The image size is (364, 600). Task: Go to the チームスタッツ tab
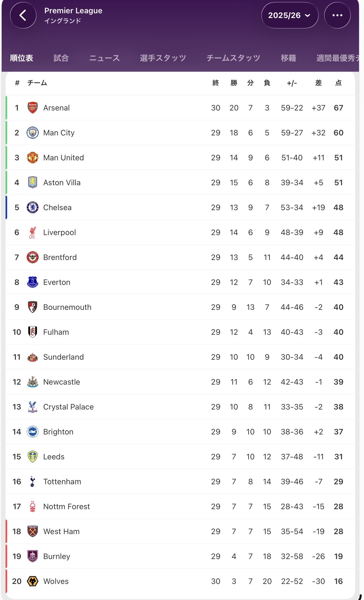(233, 58)
